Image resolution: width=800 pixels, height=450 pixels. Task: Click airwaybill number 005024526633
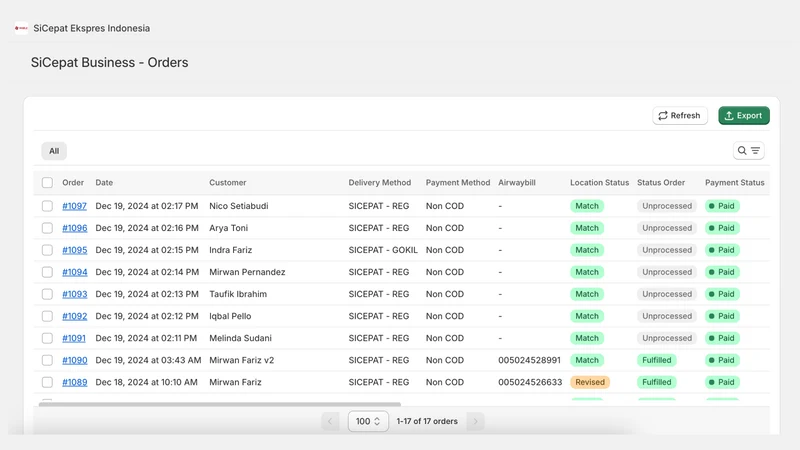[530, 382]
